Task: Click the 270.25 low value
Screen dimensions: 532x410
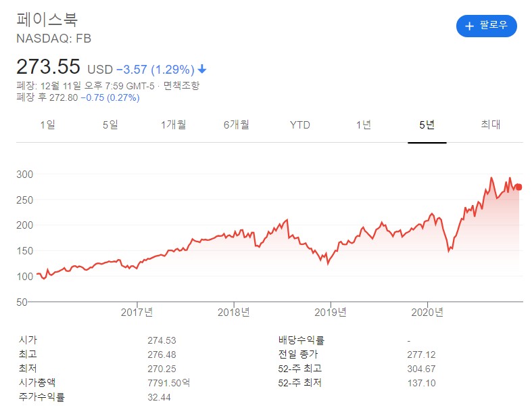Action: coord(162,369)
